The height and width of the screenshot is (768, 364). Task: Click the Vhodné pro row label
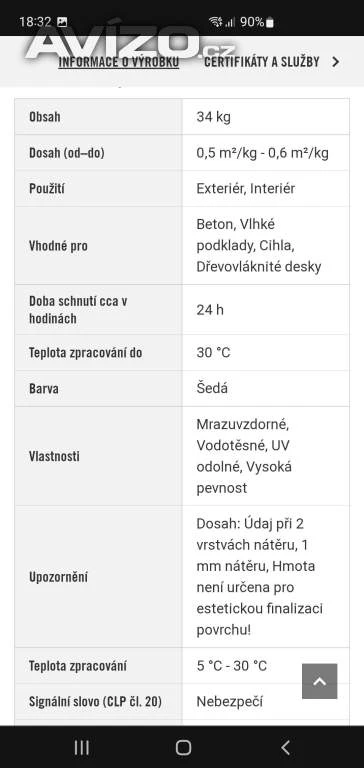coord(58,245)
